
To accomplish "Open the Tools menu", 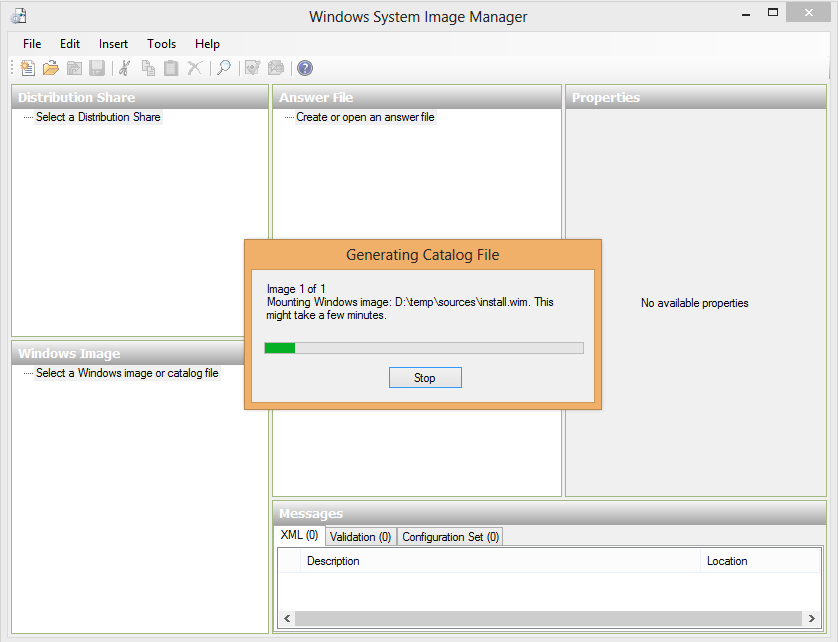I will pyautogui.click(x=161, y=44).
